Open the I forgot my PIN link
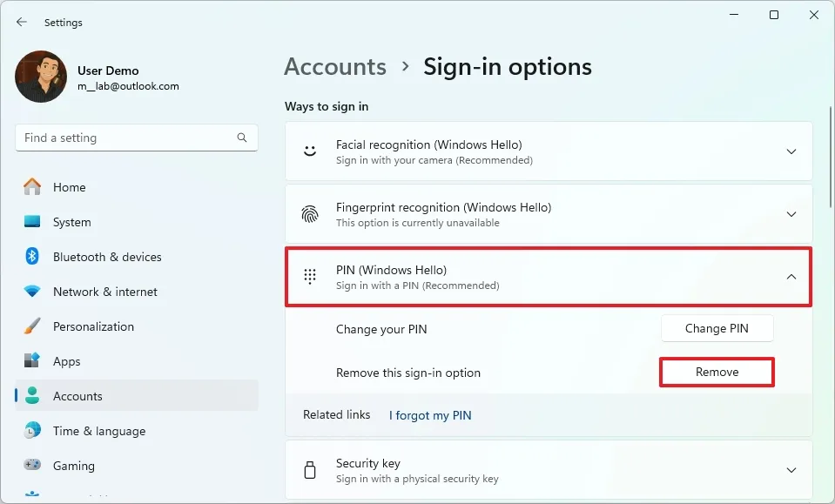Screen dimensions: 835x504 tap(430, 415)
